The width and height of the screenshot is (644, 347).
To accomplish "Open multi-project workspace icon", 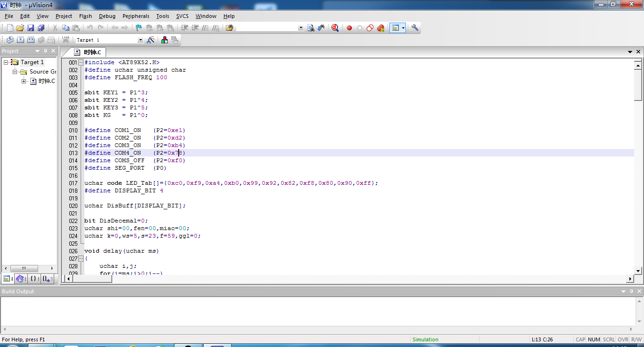I will click(x=175, y=40).
